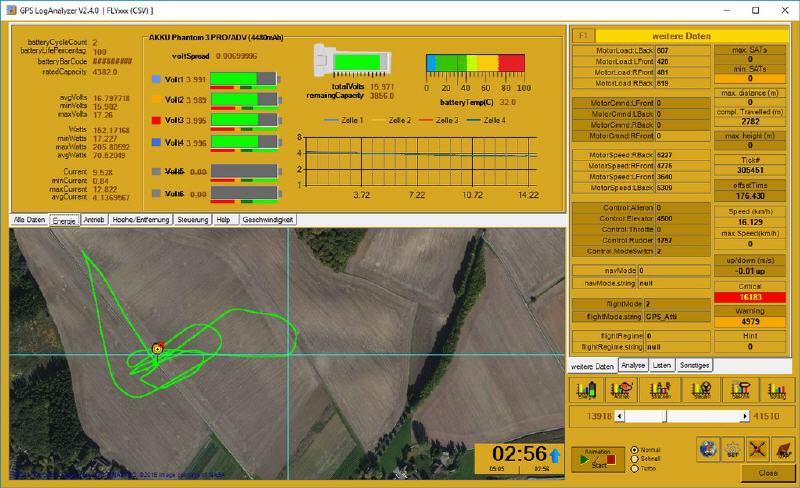
Task: Click the 02:56 flight timer display
Action: (x=519, y=453)
